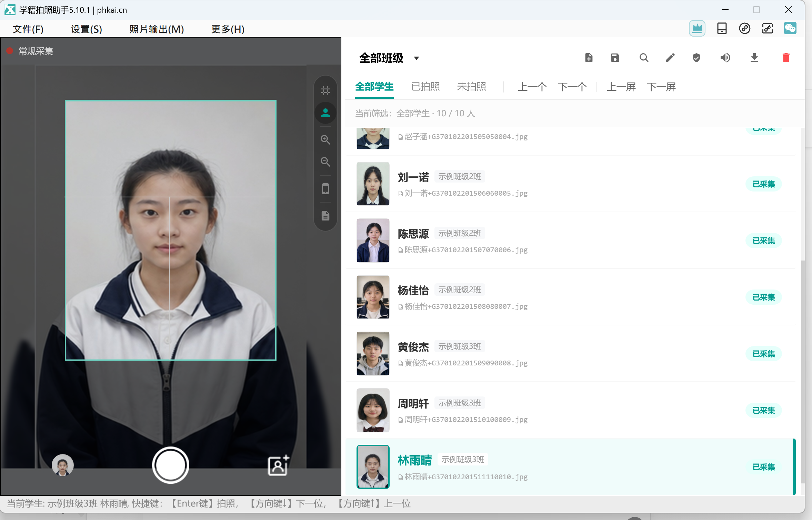Click 已采集 badge for 林雨晴
The image size is (812, 520).
pos(763,467)
